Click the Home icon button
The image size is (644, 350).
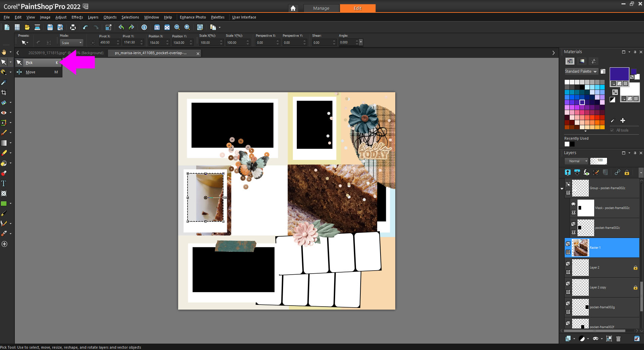[293, 8]
